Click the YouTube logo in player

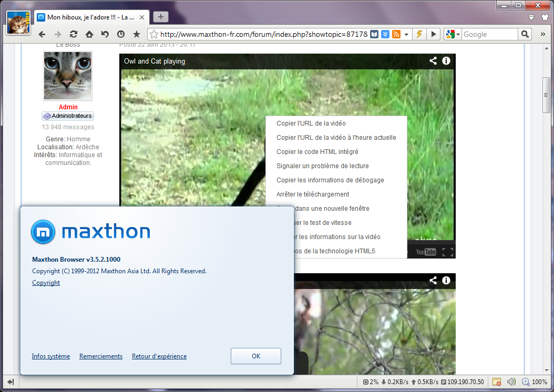point(426,252)
